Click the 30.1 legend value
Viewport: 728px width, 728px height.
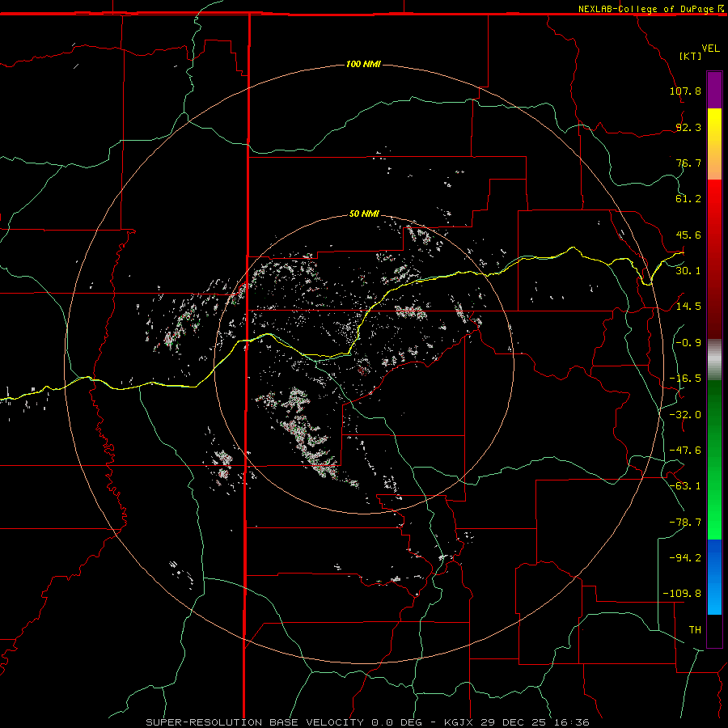[688, 270]
